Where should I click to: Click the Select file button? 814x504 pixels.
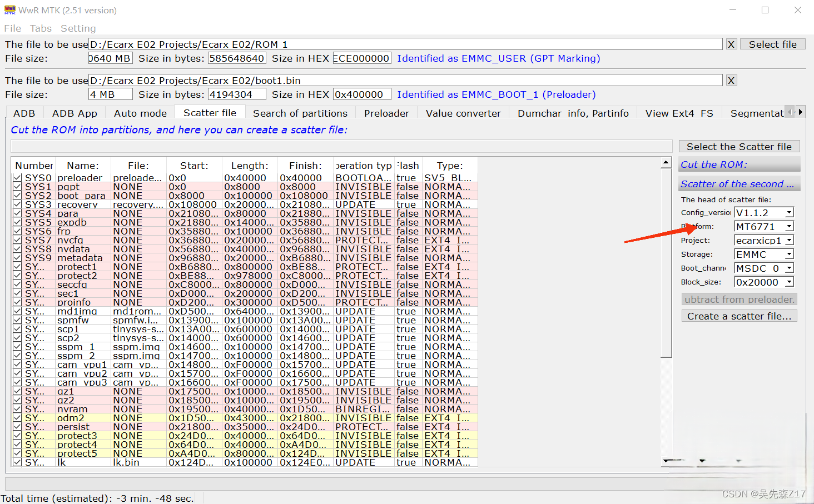[x=772, y=44]
